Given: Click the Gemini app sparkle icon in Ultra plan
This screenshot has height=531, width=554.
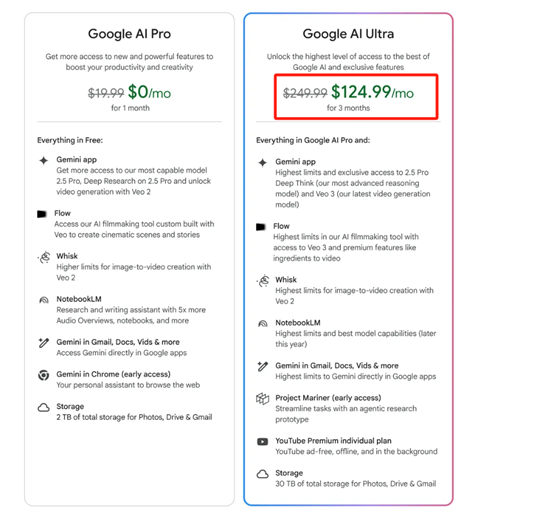Looking at the screenshot, I should 263,163.
